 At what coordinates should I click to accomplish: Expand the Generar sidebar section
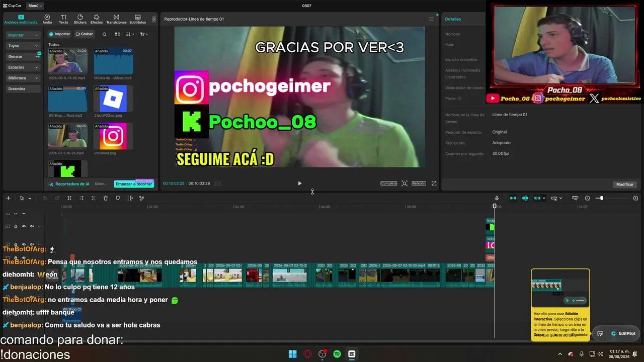click(x=23, y=56)
